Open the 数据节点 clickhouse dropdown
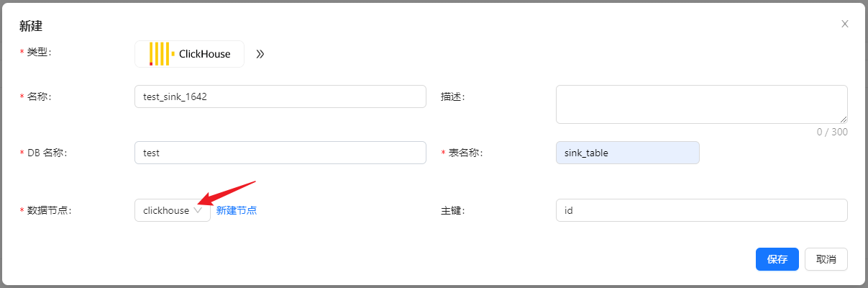The image size is (868, 288). tap(173, 210)
